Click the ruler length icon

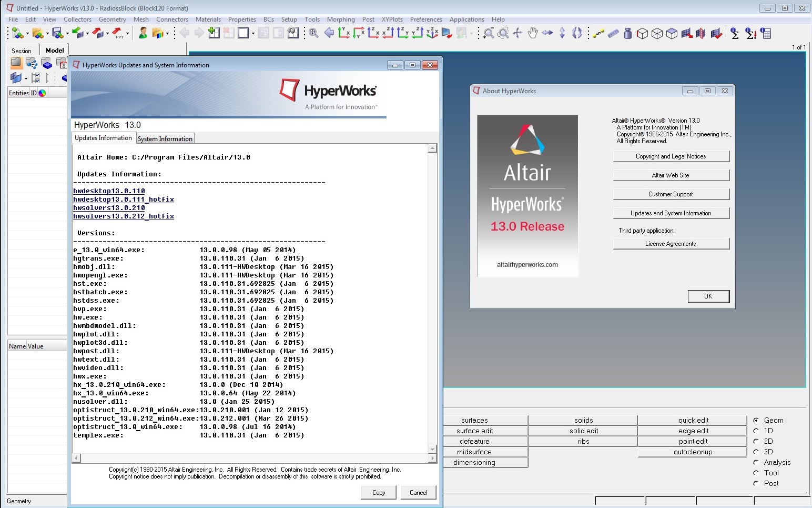pyautogui.click(x=613, y=33)
